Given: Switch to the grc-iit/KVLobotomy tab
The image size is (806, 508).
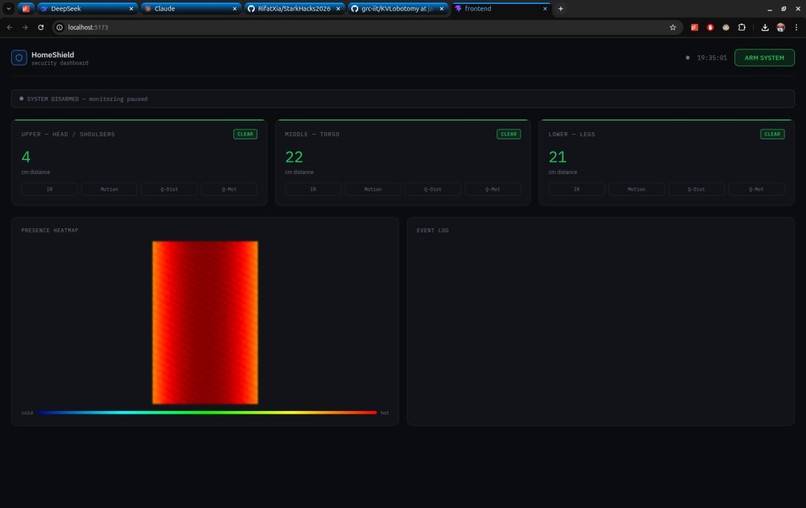Looking at the screenshot, I should click(397, 8).
